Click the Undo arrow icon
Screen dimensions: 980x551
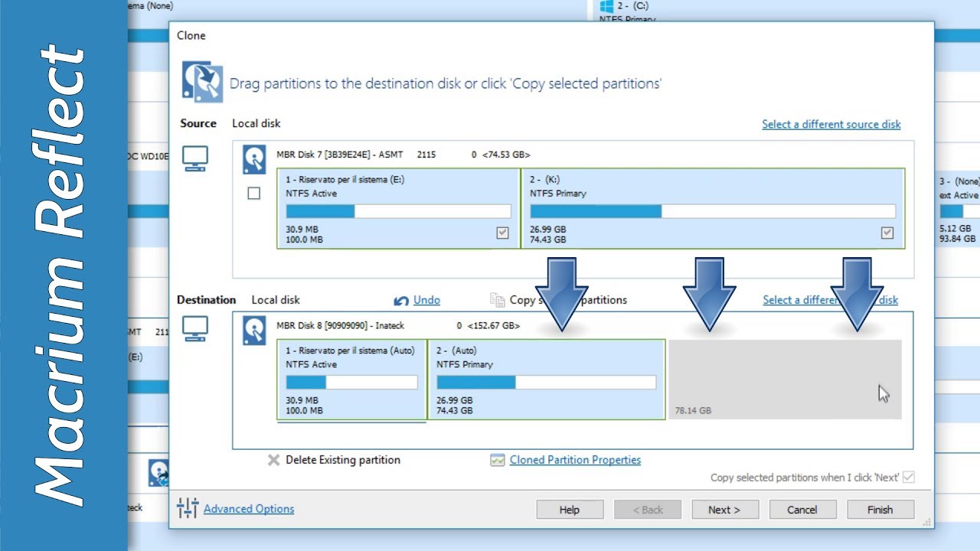[401, 301]
